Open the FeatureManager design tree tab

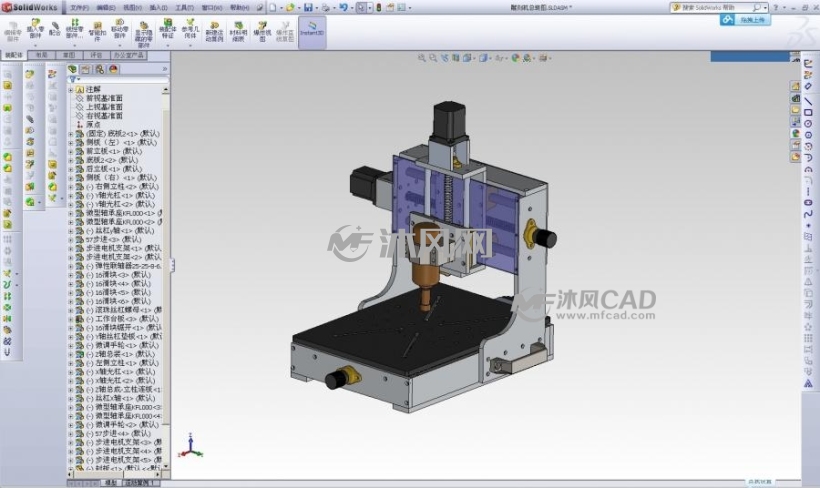pos(72,69)
